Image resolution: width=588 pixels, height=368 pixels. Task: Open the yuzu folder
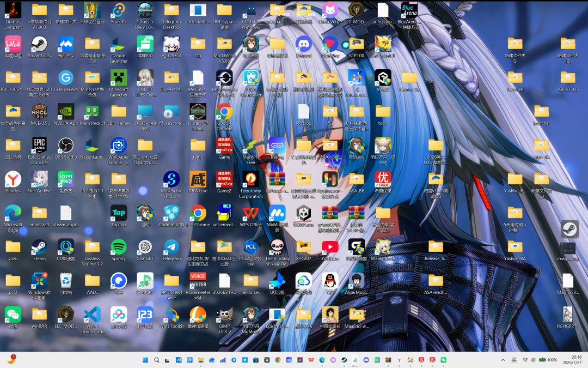pos(13,249)
